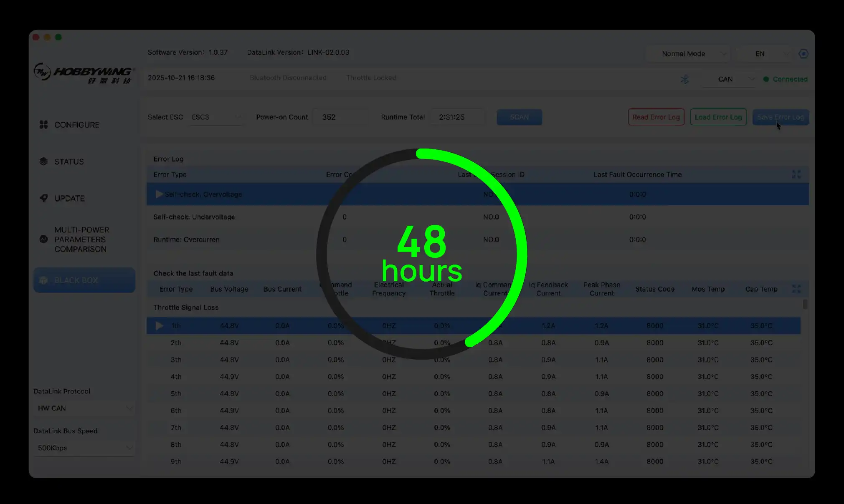Click the Hobbywing logo
The height and width of the screenshot is (504, 844).
point(84,73)
